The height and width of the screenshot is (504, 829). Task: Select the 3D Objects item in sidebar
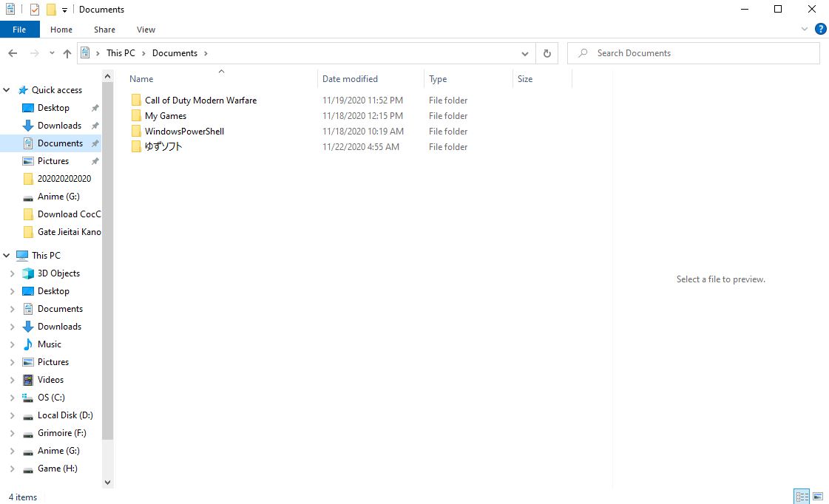coord(58,273)
